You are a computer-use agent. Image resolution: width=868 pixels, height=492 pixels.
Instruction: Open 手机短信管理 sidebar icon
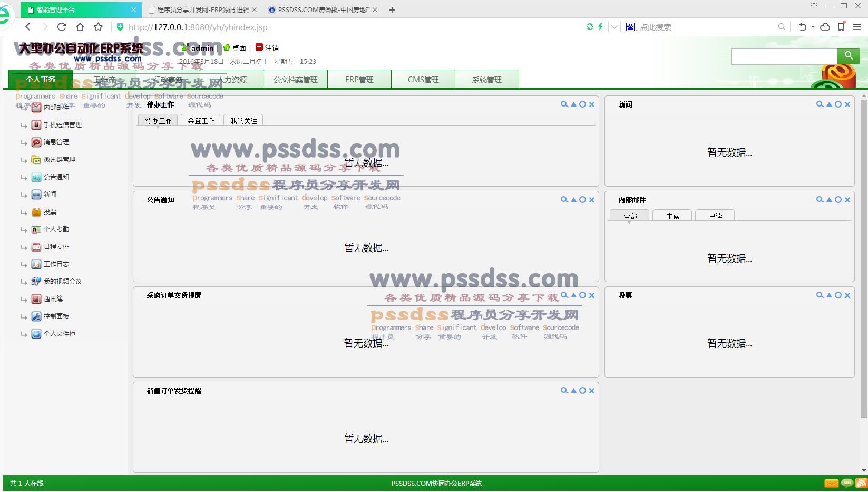(x=36, y=125)
